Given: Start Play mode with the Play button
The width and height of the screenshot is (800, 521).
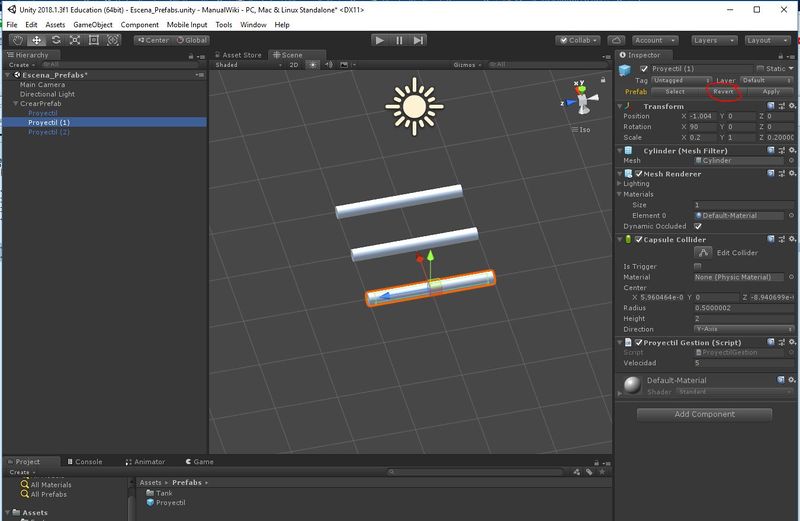Looking at the screenshot, I should click(x=380, y=40).
